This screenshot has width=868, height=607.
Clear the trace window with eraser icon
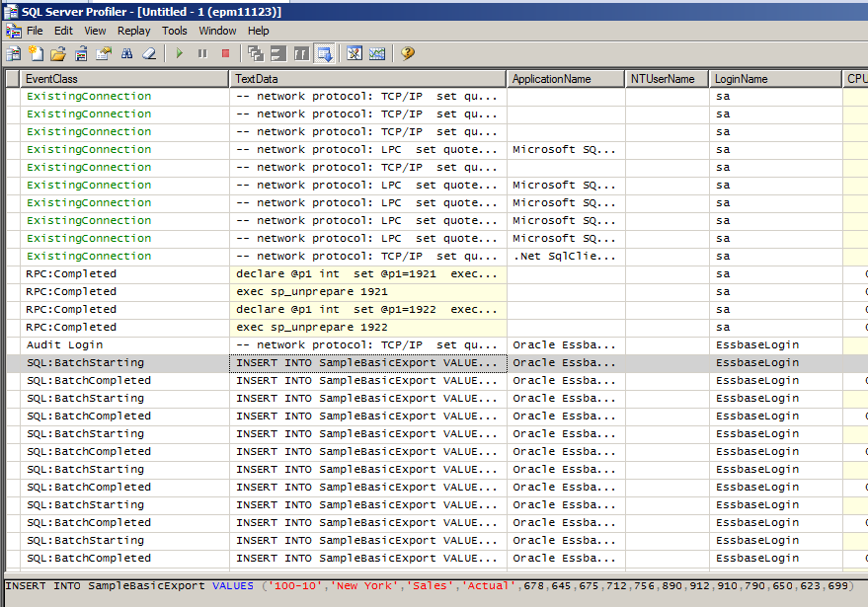pyautogui.click(x=149, y=53)
